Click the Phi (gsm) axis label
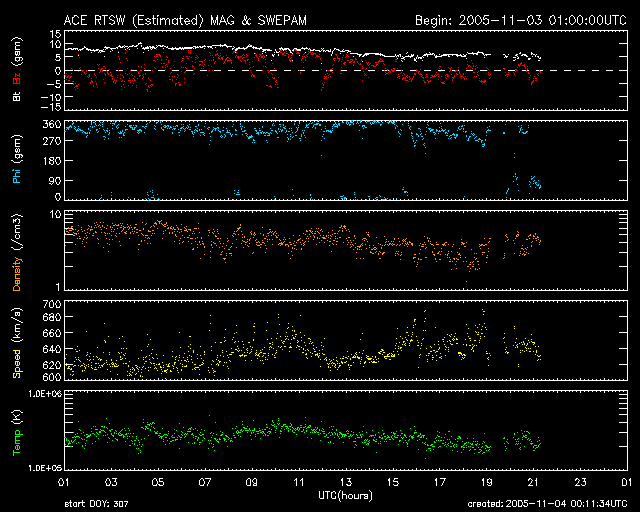 tap(17, 160)
